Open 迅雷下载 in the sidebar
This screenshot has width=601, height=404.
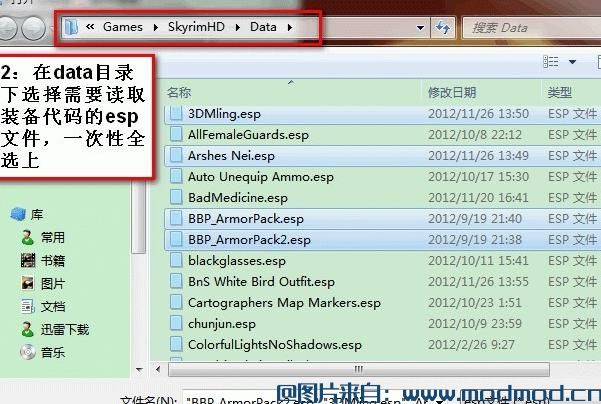55,330
